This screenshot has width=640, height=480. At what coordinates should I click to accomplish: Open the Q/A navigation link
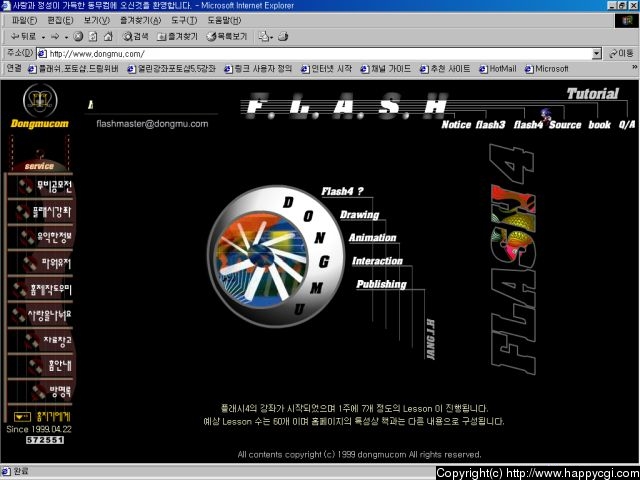pos(627,124)
